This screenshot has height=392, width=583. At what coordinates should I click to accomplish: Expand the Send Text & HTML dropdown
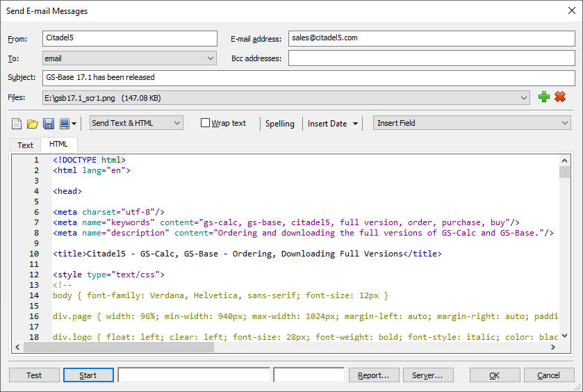[x=136, y=123]
